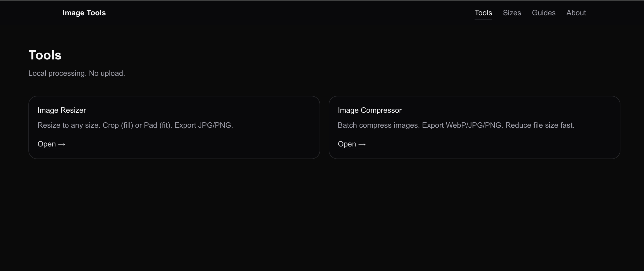Click the arrow icon in the Image Compressor card

(x=362, y=144)
